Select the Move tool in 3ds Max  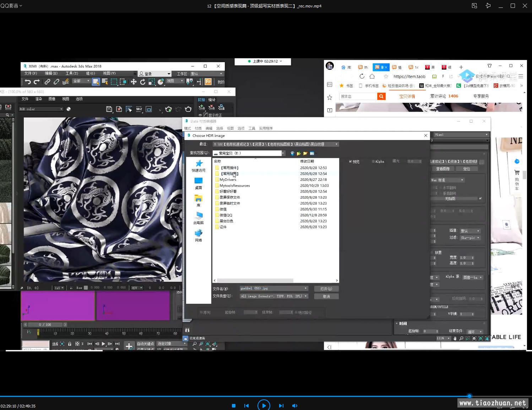134,82
